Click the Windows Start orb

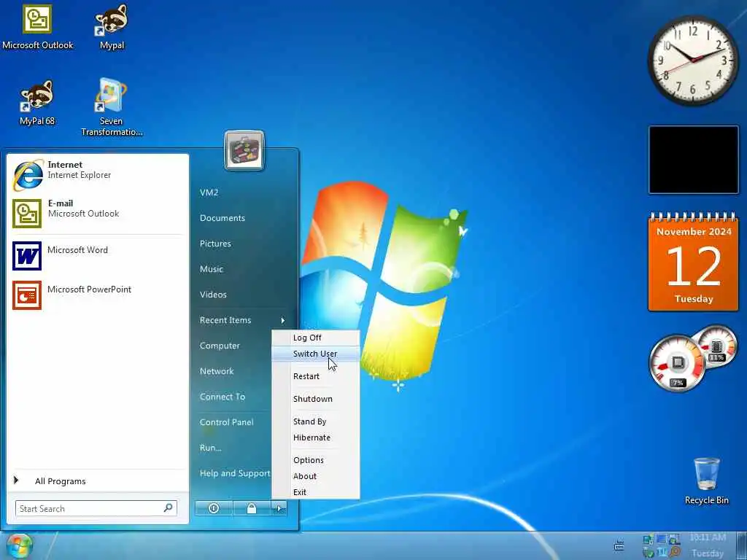click(19, 546)
